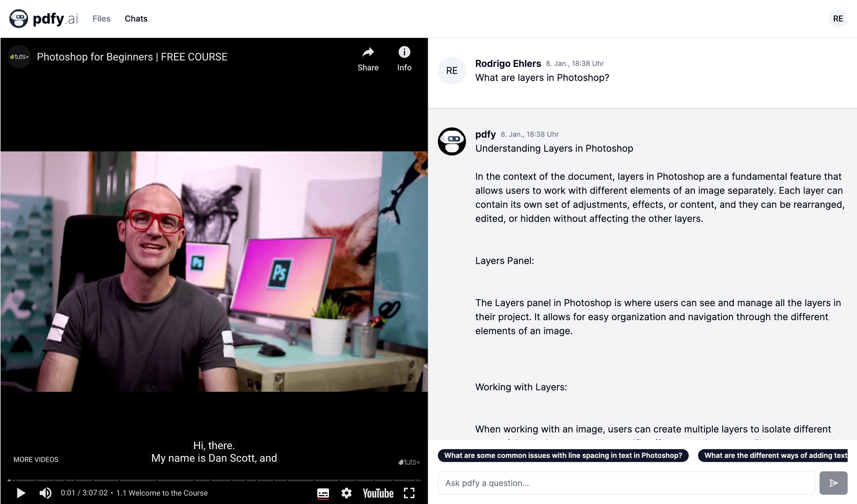857x504 pixels.
Task: Ask about line spacing issues in Photoshop
Action: point(563,455)
